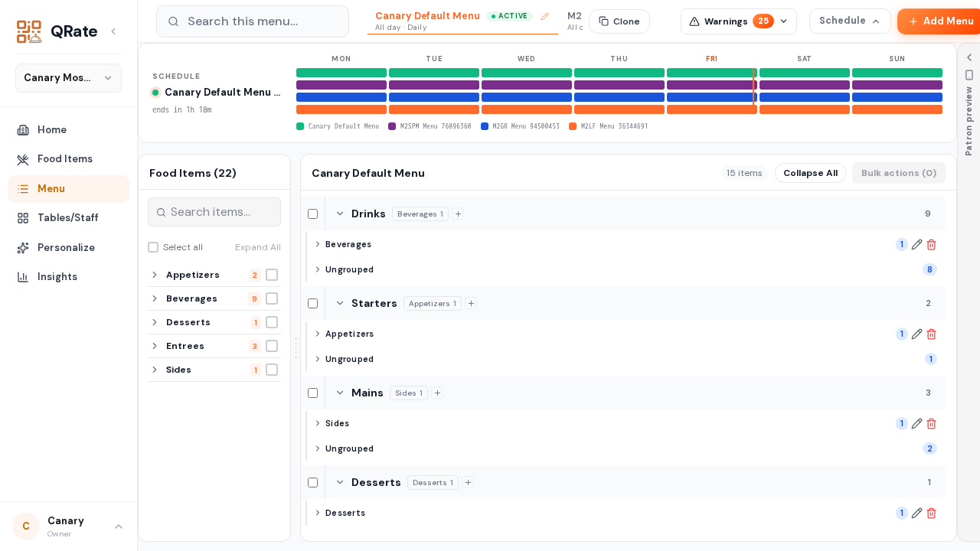Delete the Desserts group with trash icon

(x=932, y=514)
